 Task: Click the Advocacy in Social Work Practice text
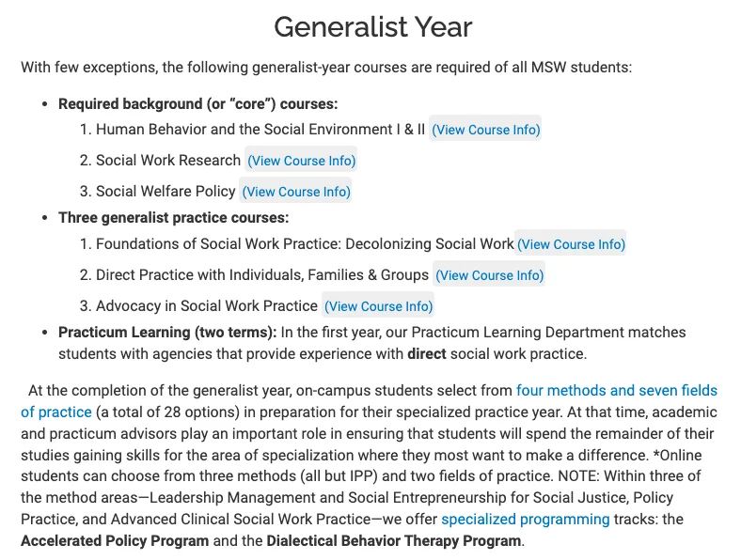(x=207, y=306)
